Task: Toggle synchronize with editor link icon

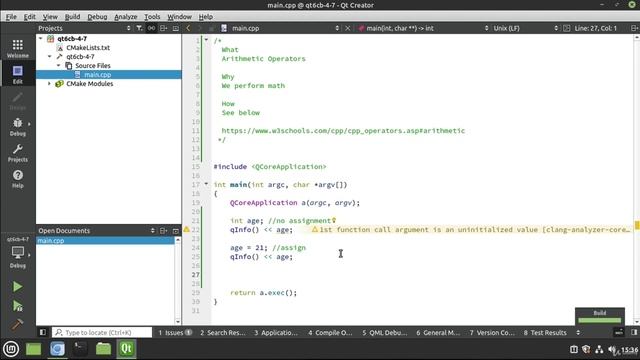Action: pos(151,28)
